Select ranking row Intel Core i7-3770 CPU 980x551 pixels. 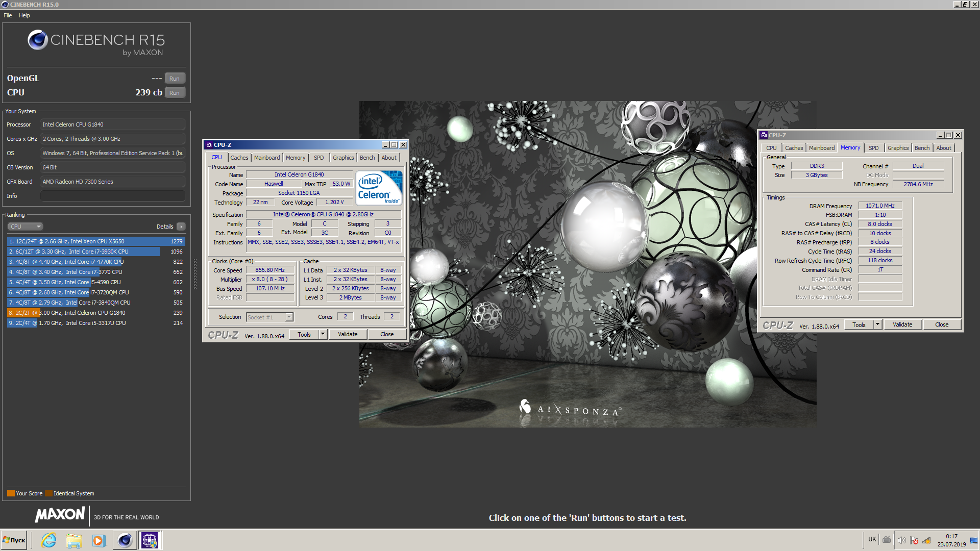(x=96, y=272)
